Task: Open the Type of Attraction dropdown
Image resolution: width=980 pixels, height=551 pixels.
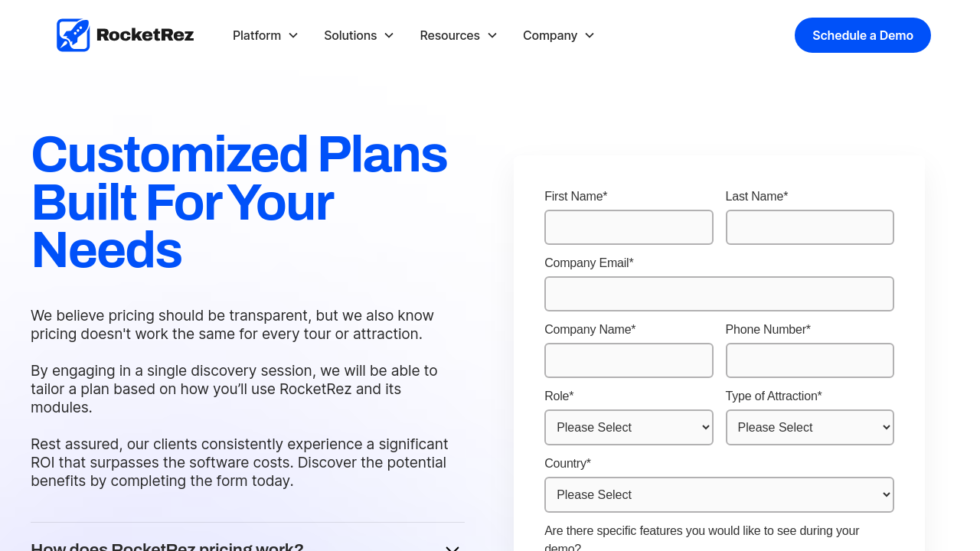Action: click(809, 427)
